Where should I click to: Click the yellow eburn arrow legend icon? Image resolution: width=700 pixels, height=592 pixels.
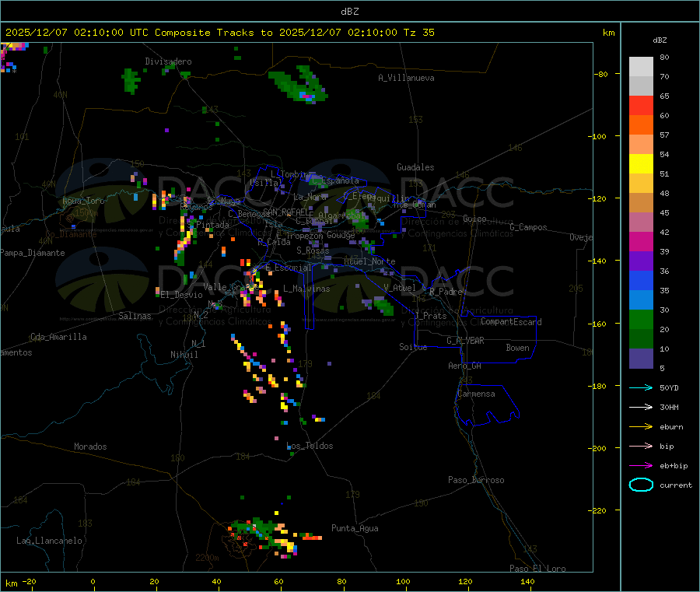point(641,427)
